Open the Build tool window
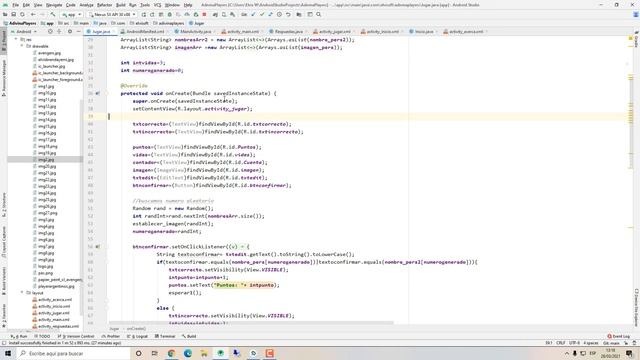 point(189,336)
